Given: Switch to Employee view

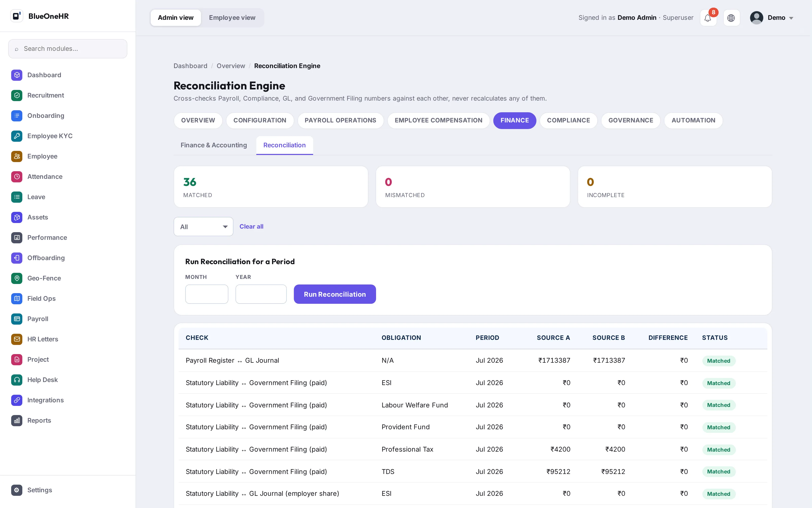Looking at the screenshot, I should pos(232,18).
